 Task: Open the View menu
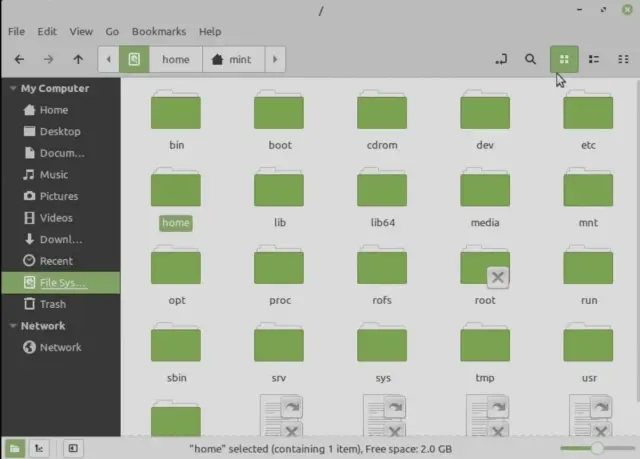point(82,32)
